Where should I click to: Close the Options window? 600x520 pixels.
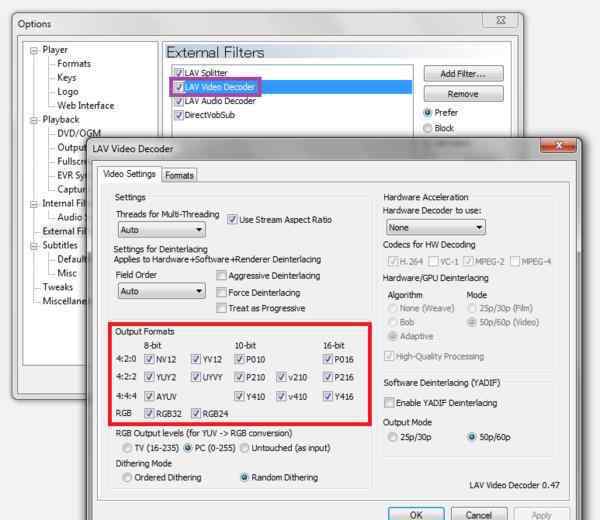[x=501, y=20]
